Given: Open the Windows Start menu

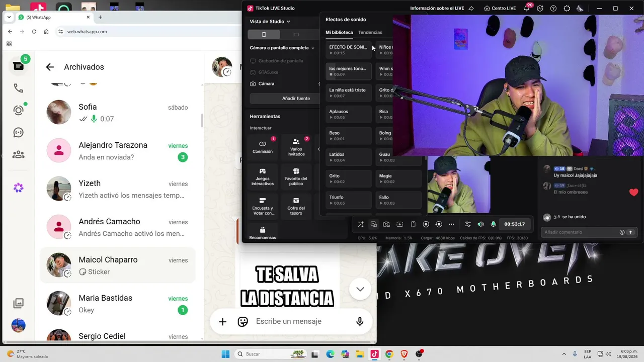Looking at the screenshot, I should point(225,354).
